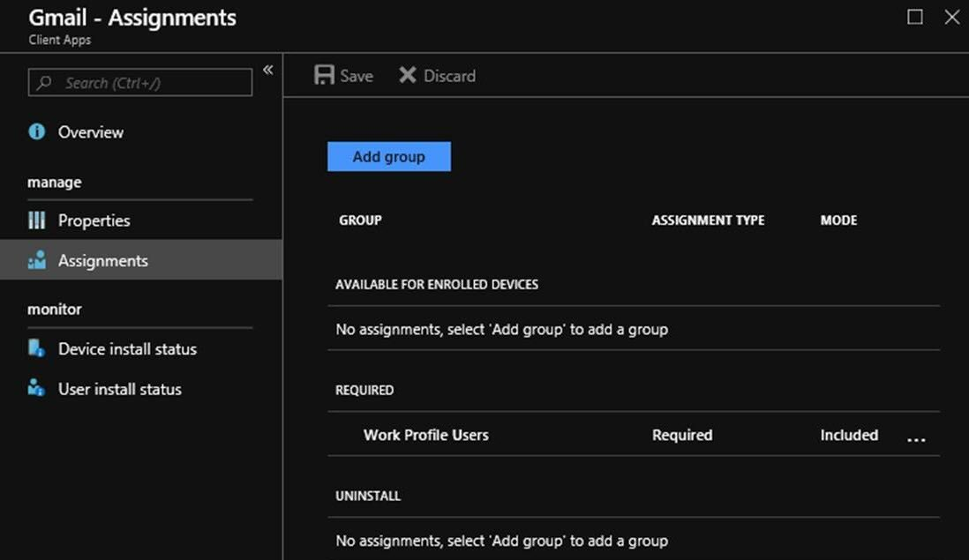This screenshot has width=969, height=560.
Task: Open ellipsis menu for Work Profile Users
Action: [916, 439]
